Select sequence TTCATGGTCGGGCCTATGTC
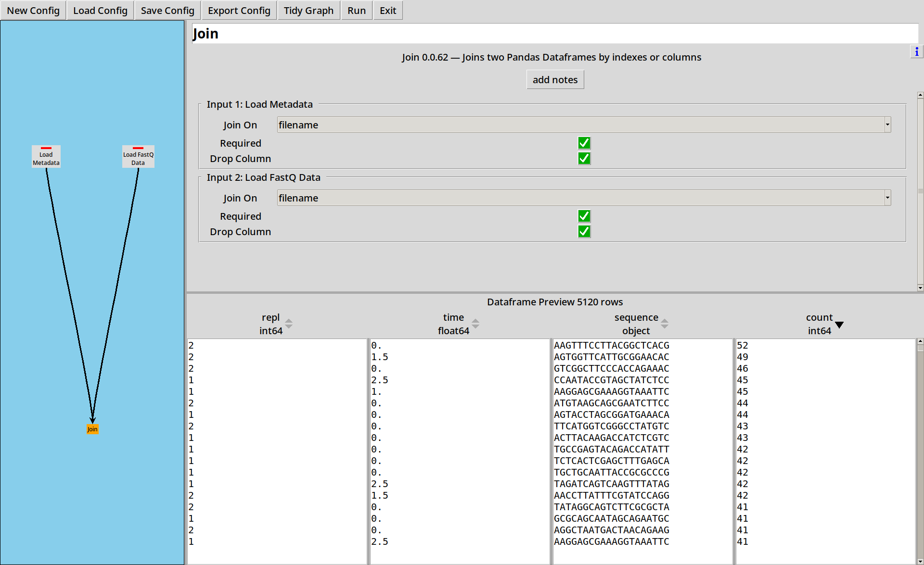This screenshot has height=565, width=924. point(611,426)
